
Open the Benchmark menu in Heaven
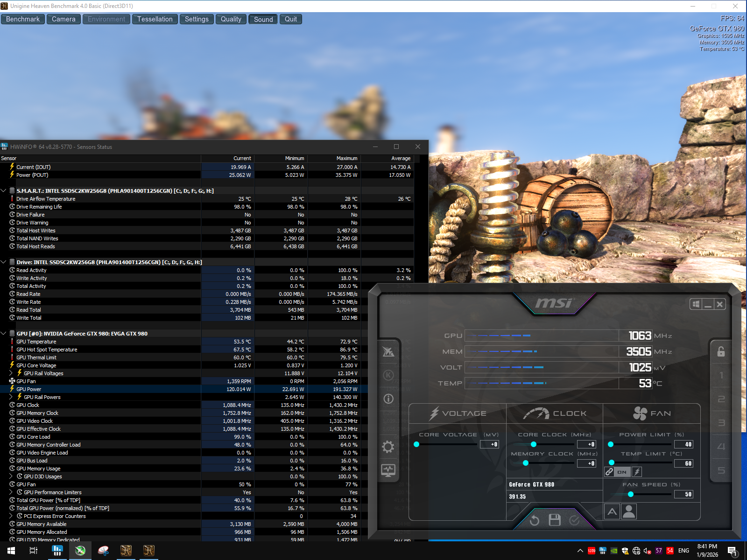(x=23, y=19)
